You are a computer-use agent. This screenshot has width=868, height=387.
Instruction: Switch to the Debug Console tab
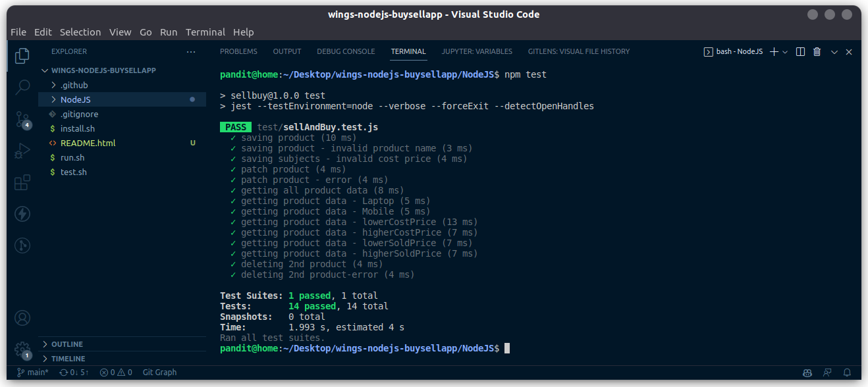346,51
